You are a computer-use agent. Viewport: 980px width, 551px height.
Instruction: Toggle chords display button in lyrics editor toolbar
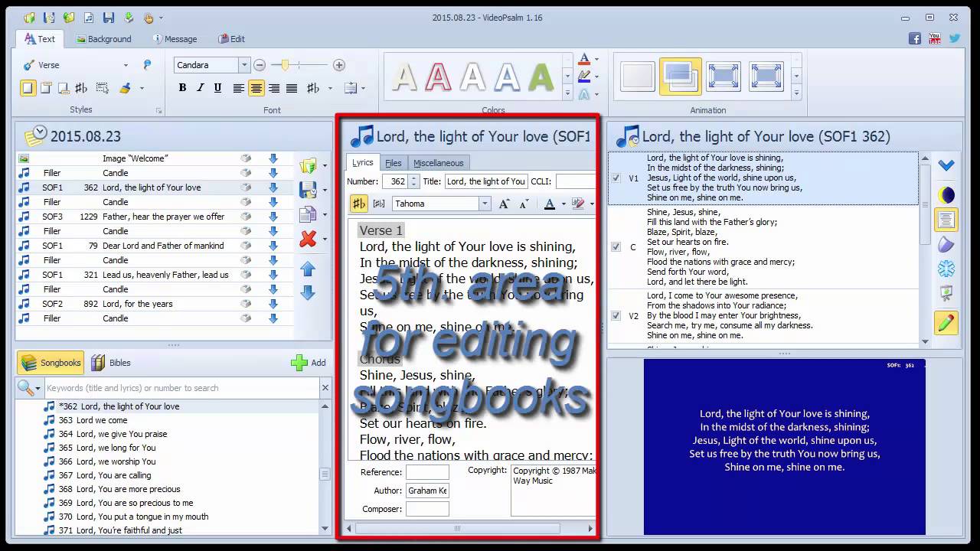pos(359,204)
